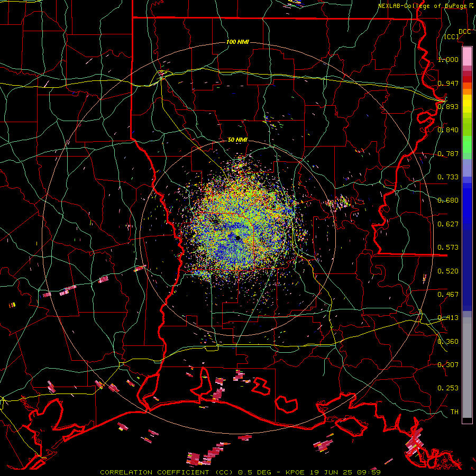Select the 0.840 legend value
The width and height of the screenshot is (476, 476).
[448, 130]
